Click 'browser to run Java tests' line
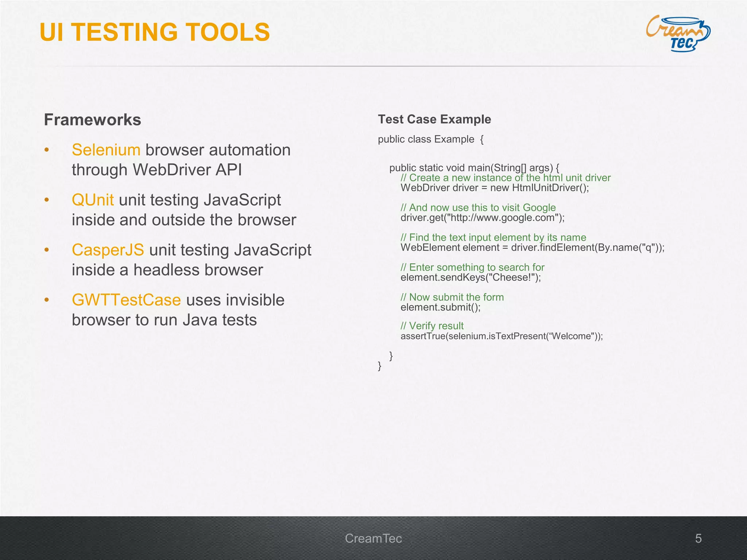 click(x=164, y=320)
